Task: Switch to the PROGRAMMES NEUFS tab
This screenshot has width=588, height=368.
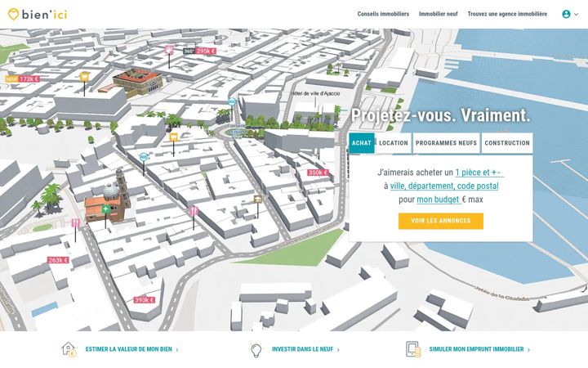Action: (446, 143)
